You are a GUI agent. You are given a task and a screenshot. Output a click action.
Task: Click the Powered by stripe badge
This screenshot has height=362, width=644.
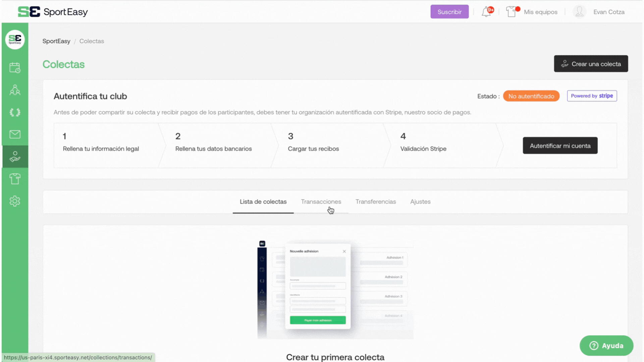592,96
